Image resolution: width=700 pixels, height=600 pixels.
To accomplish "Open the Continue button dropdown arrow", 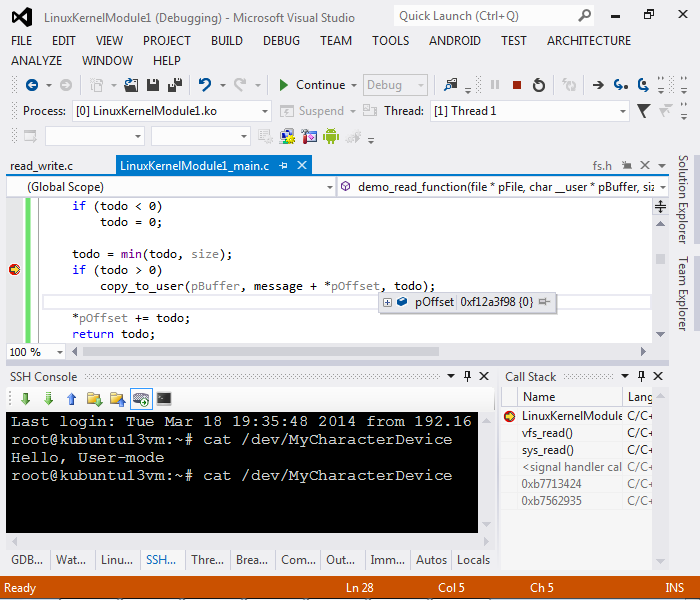I will coord(354,85).
